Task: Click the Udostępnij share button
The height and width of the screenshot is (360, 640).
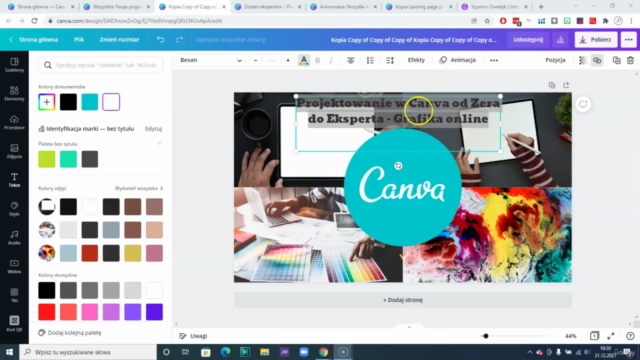Action: pos(528,40)
